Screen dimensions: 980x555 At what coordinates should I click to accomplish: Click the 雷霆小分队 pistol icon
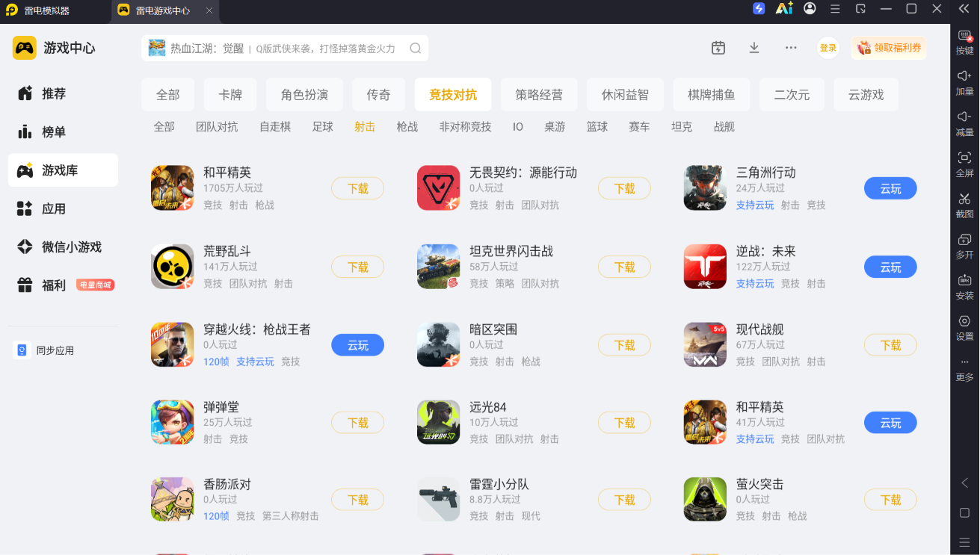click(x=439, y=500)
